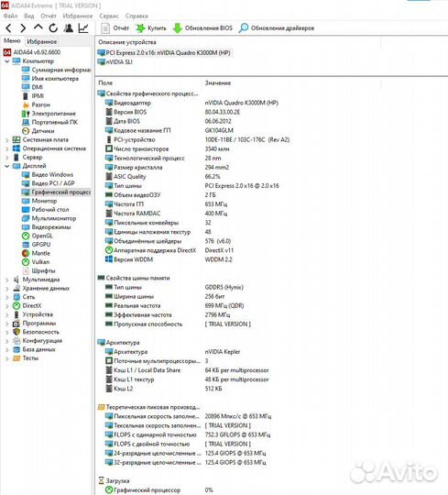Select Видео PCI / AGP item
Screen dimensions: 448x495
(x=49, y=183)
